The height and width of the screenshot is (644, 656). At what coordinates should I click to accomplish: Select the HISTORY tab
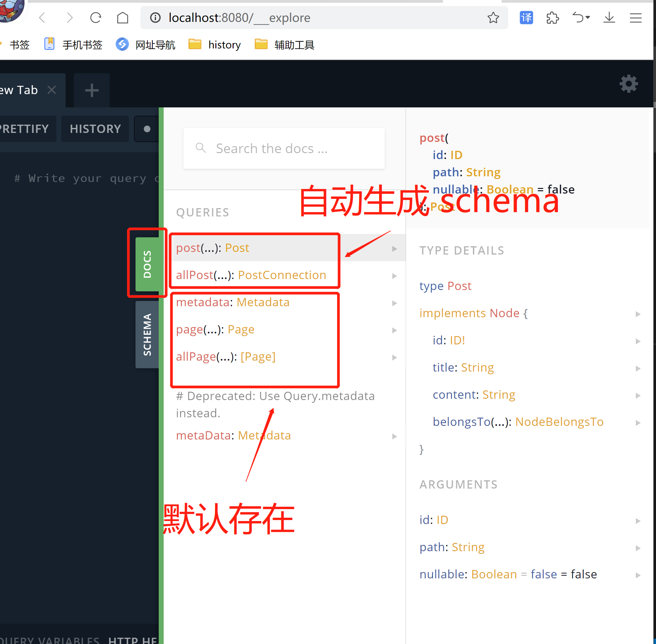[94, 128]
